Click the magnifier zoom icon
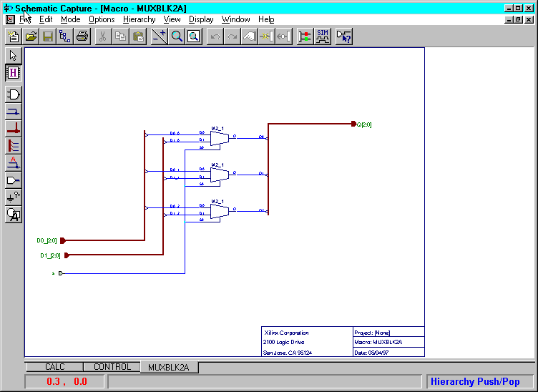This screenshot has width=538, height=392. coord(177,36)
